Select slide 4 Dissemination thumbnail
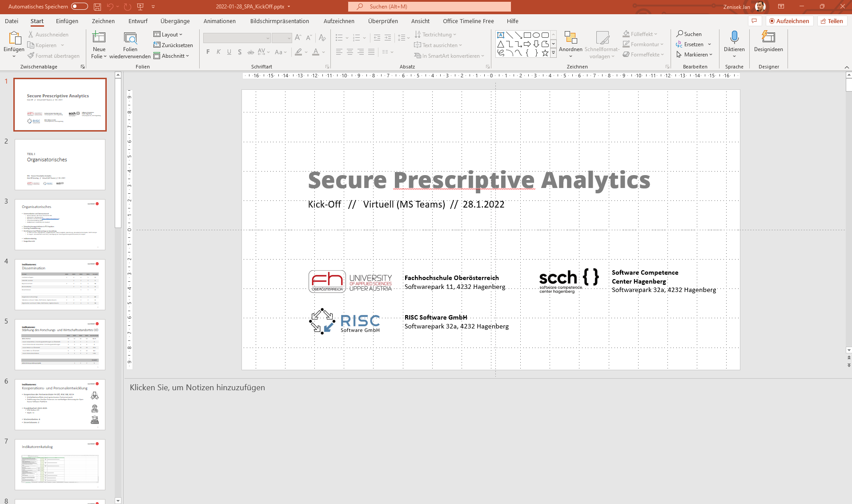The image size is (852, 504). pyautogui.click(x=60, y=284)
